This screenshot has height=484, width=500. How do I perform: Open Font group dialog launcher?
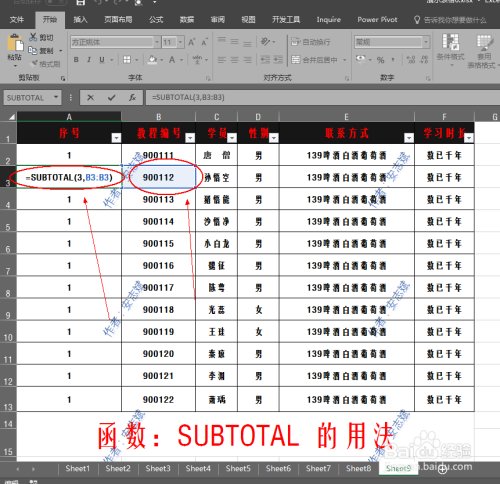[208, 78]
